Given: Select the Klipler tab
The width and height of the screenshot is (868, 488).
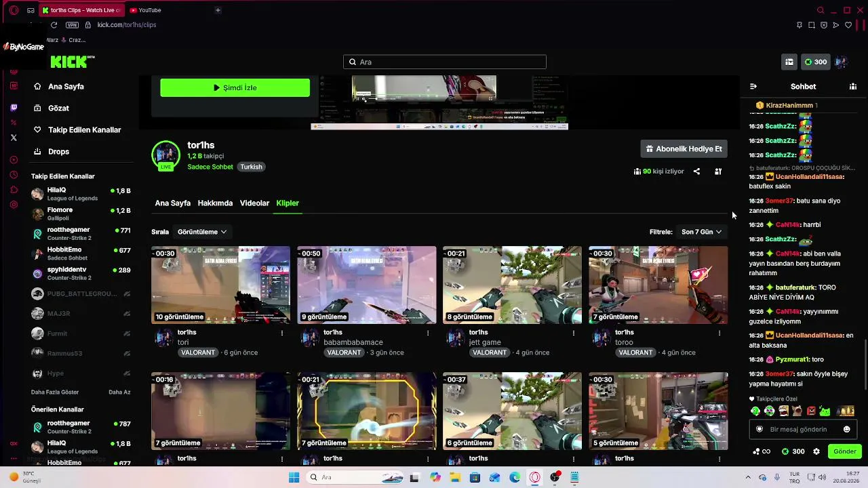Looking at the screenshot, I should [288, 203].
